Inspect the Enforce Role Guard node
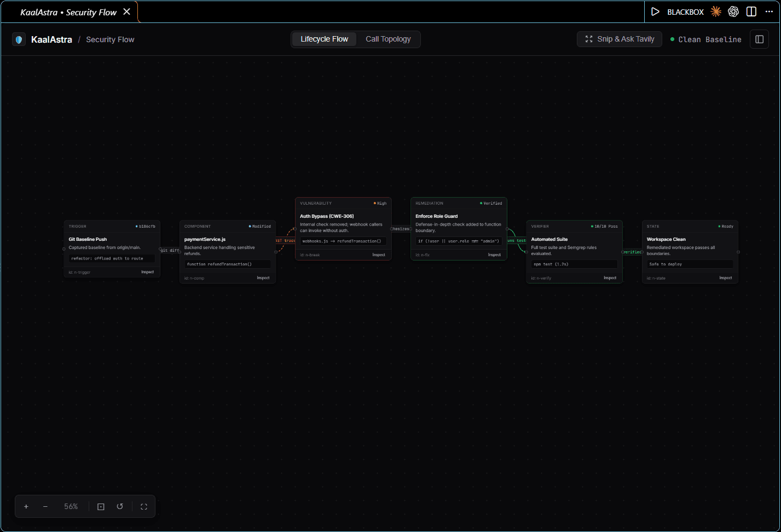Screen dimensions: 781x532 coord(494,255)
